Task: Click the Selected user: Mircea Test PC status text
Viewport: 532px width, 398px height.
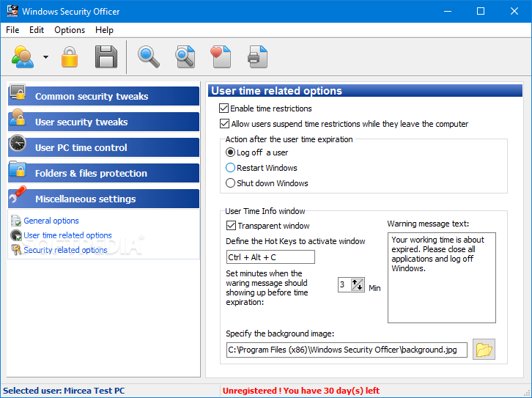Action: pos(64,391)
